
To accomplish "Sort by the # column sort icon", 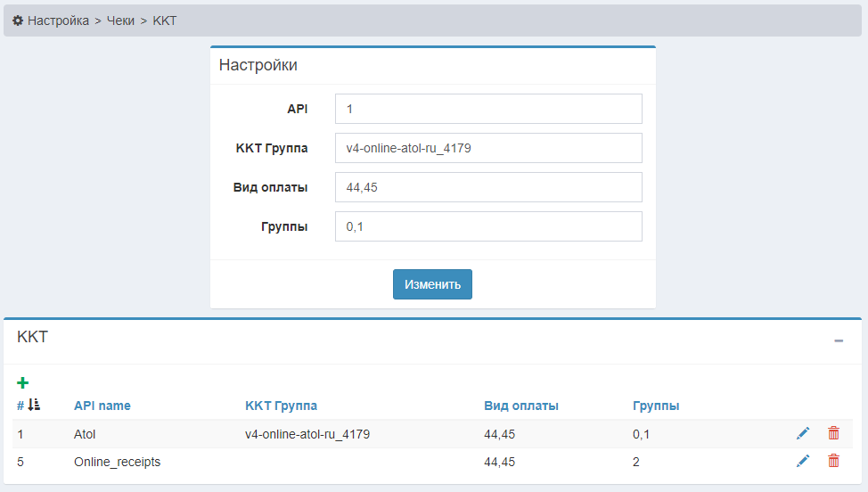I will coord(34,406).
